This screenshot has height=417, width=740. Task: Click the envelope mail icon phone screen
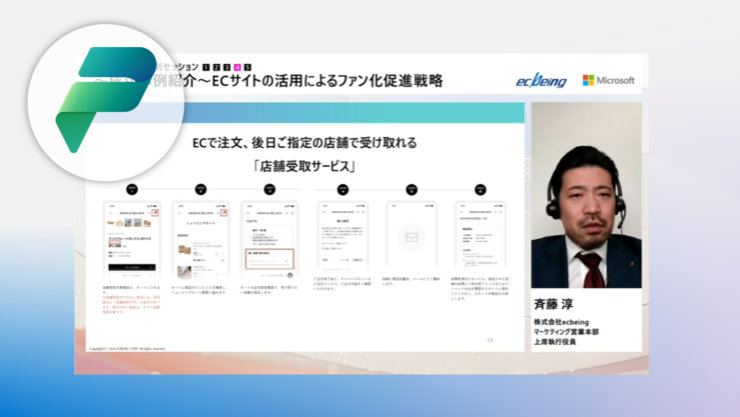tap(412, 237)
